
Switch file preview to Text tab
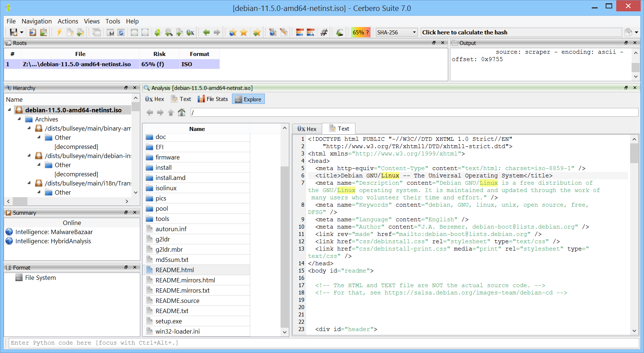tap(339, 128)
